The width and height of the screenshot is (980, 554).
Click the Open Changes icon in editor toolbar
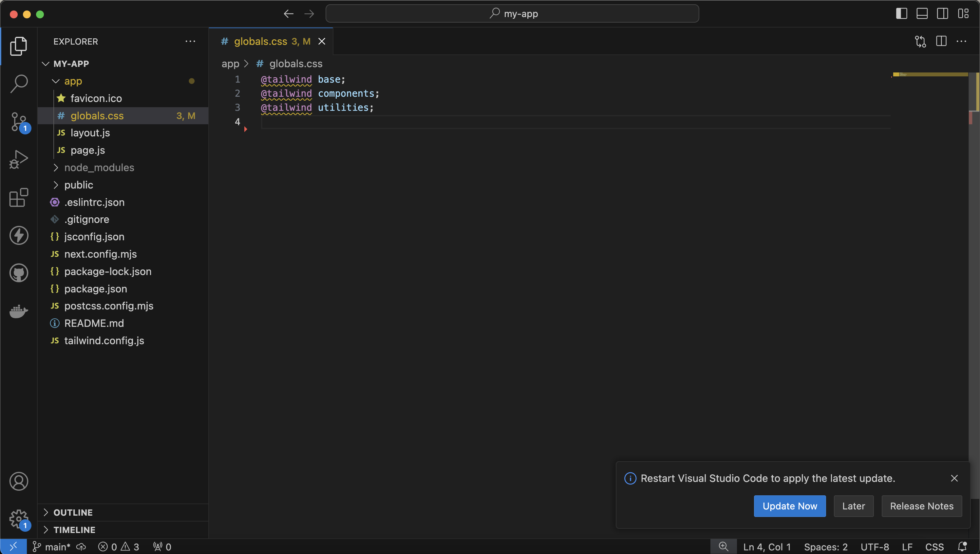pos(920,41)
